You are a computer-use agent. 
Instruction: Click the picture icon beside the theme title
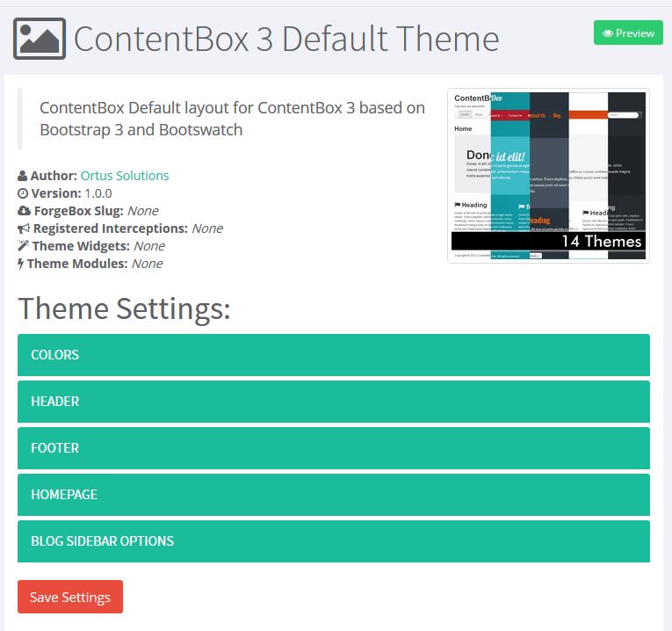tap(40, 40)
